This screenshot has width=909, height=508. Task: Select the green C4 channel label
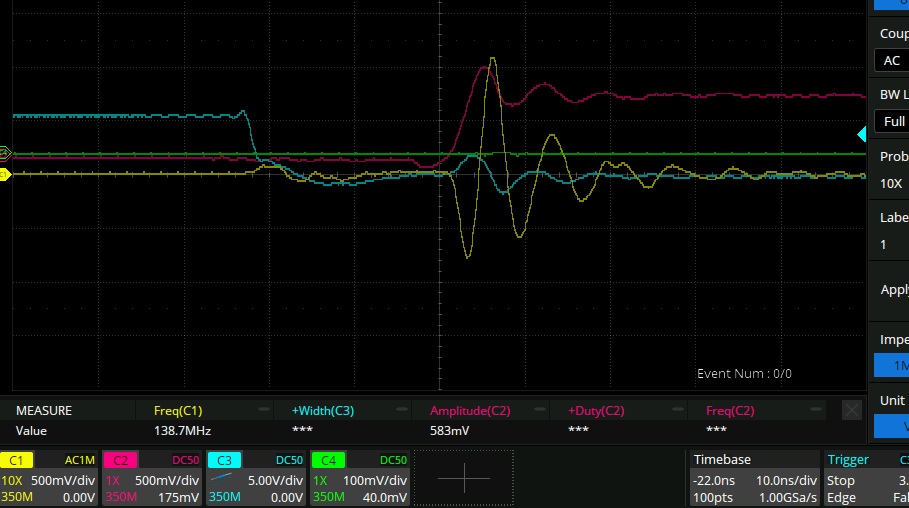pyautogui.click(x=328, y=460)
